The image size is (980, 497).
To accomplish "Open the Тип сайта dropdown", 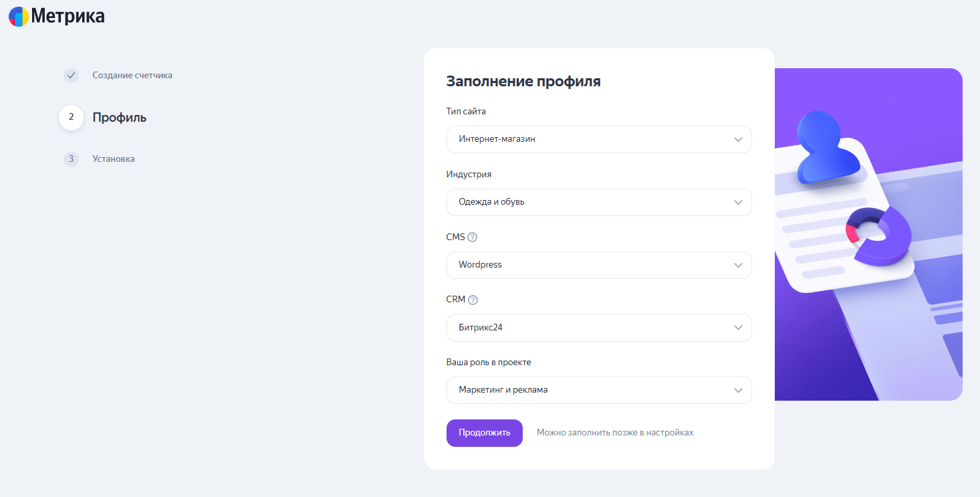I will pos(598,139).
